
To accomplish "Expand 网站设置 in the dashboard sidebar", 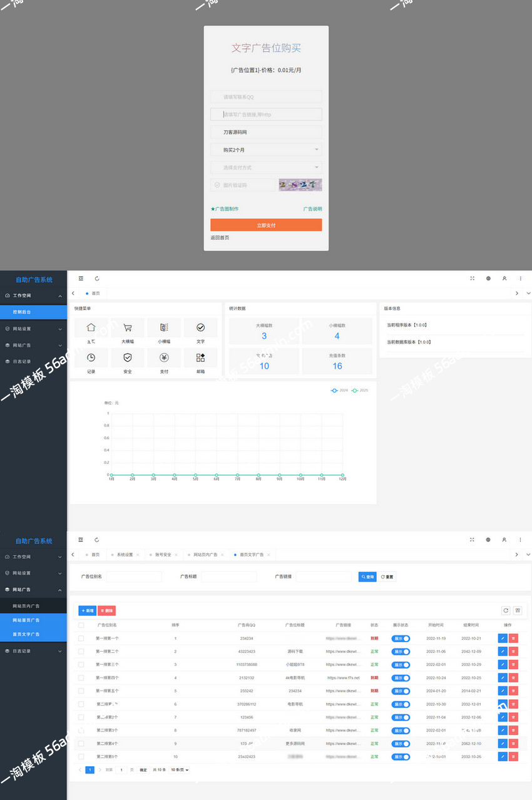I will pos(33,329).
